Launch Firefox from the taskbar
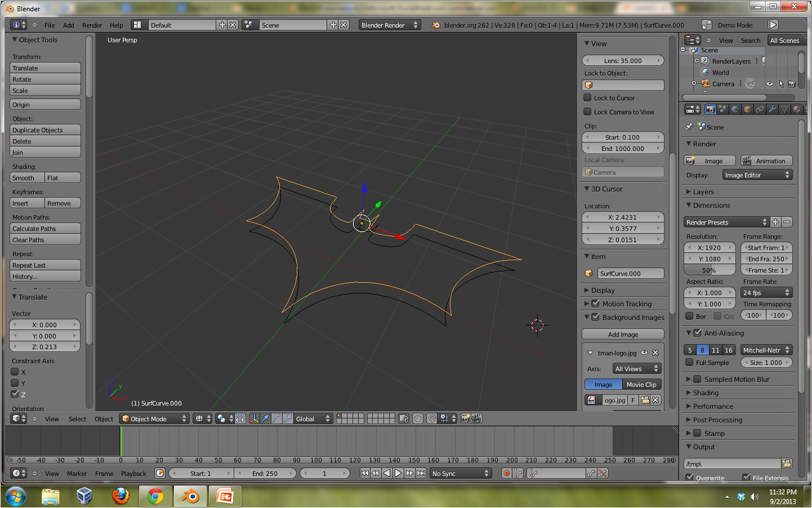The width and height of the screenshot is (812, 508). [x=121, y=496]
